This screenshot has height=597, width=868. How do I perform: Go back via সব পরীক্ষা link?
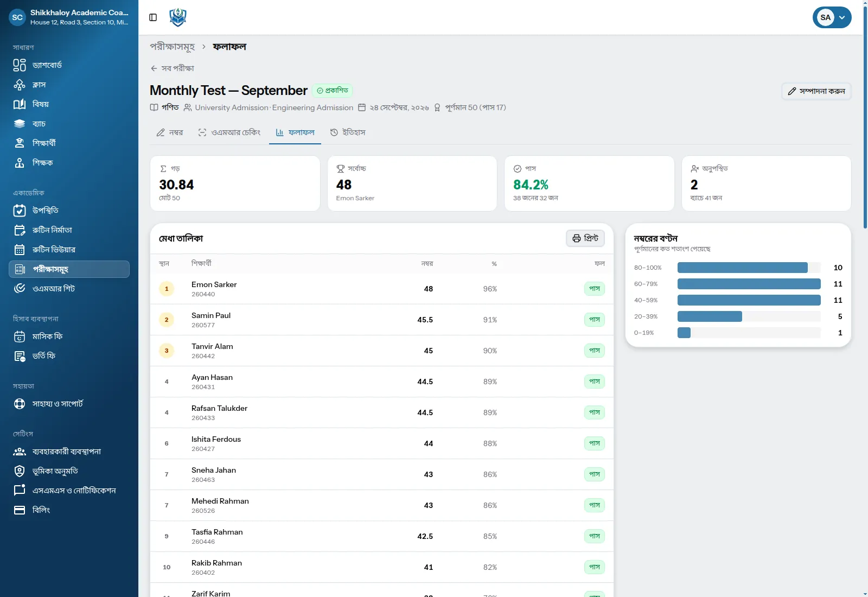click(172, 68)
